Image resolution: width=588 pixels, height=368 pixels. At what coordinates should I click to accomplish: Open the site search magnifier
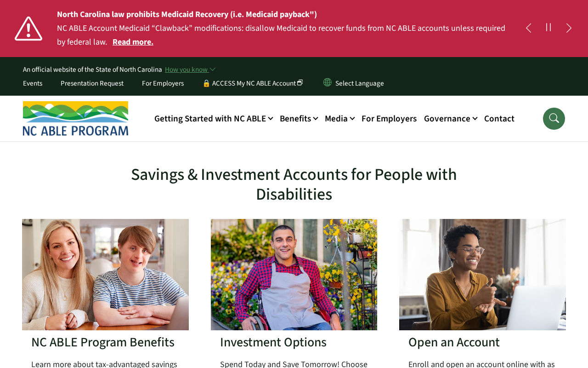(x=554, y=119)
